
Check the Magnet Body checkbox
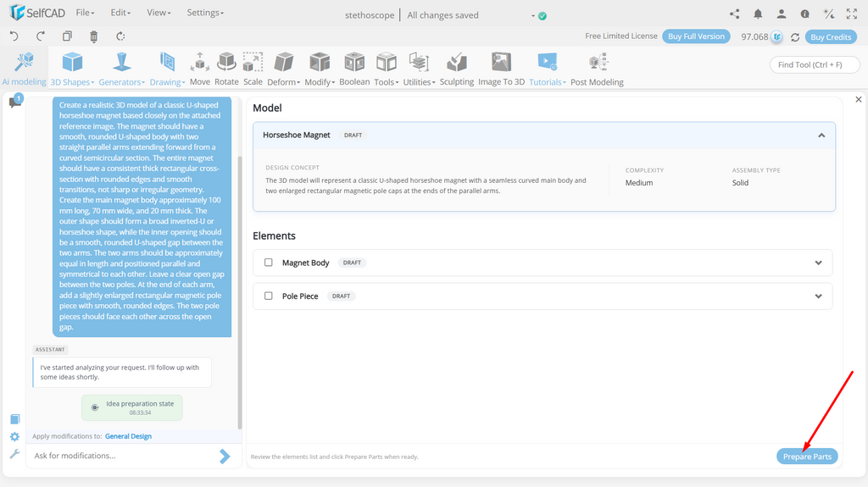point(269,263)
